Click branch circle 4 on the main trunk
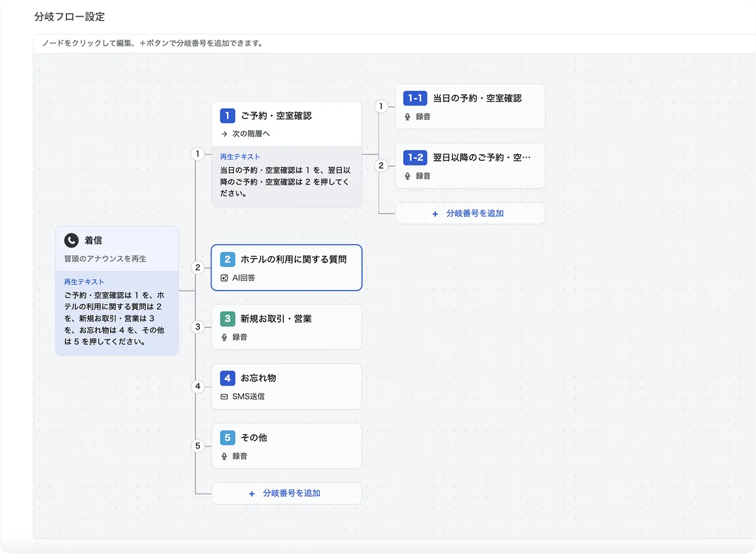Screen dimensions: 756x554 click(x=198, y=386)
